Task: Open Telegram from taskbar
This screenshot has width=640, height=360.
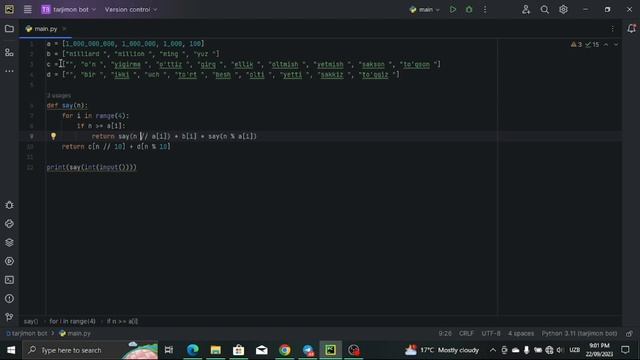Action: (x=308, y=350)
